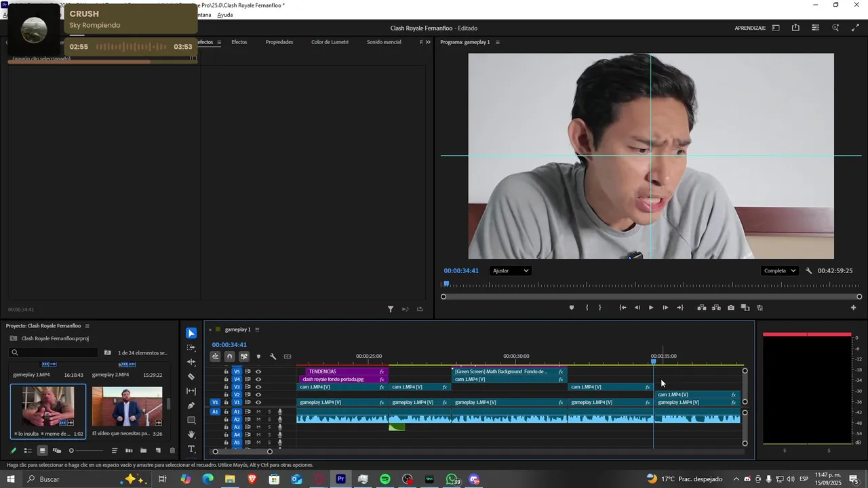The height and width of the screenshot is (488, 868).
Task: Open Program monitor button editor plus
Action: point(854,308)
